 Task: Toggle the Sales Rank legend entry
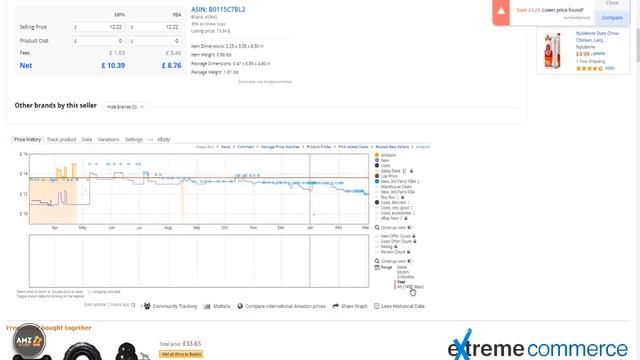point(391,171)
